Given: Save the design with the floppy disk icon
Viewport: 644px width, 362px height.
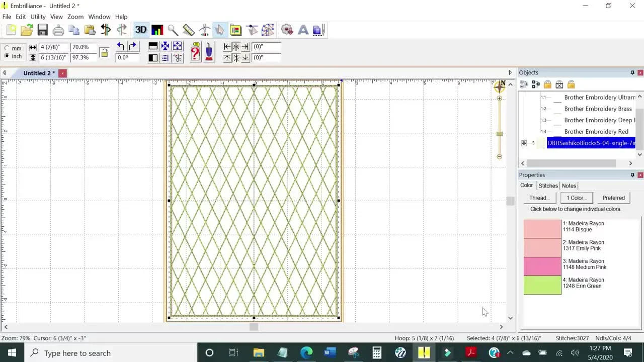Looking at the screenshot, I should [x=43, y=30].
